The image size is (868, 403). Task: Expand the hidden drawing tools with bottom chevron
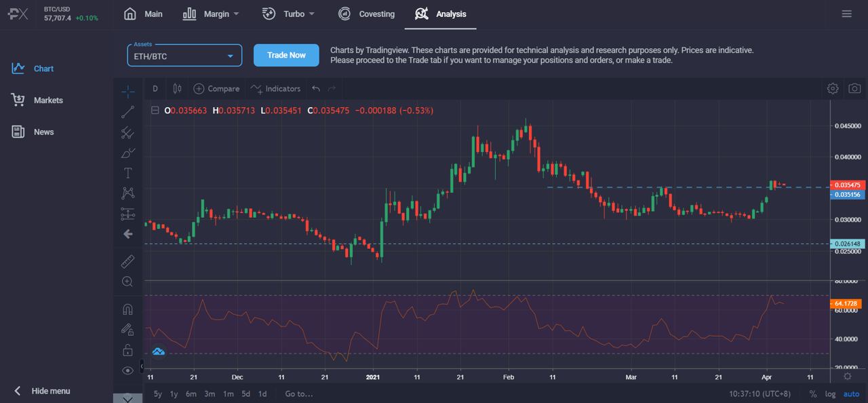(127, 399)
